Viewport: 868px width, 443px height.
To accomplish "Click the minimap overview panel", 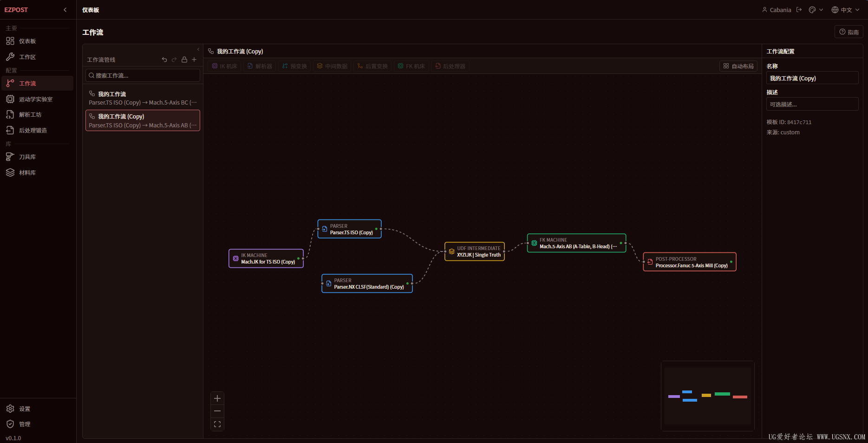I will (707, 396).
